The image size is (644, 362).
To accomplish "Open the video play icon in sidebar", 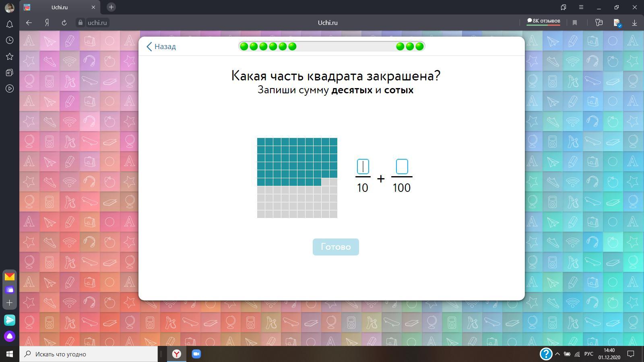I will 10,88.
